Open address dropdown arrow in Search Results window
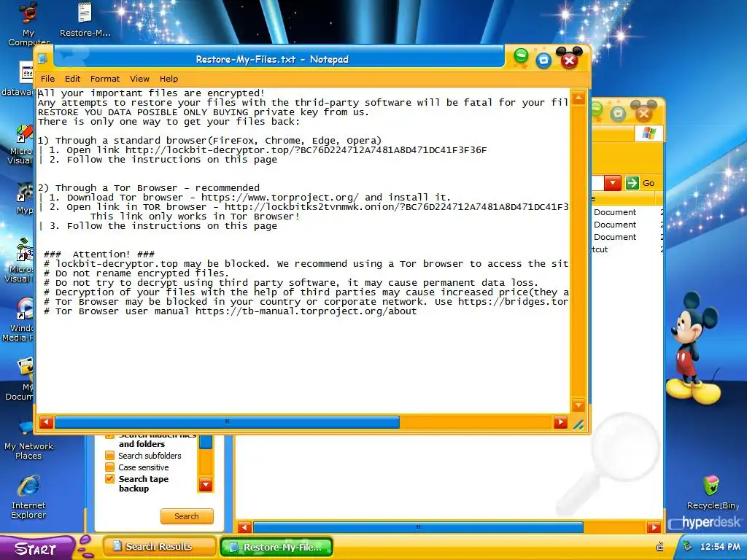This screenshot has width=747, height=560. coord(613,183)
